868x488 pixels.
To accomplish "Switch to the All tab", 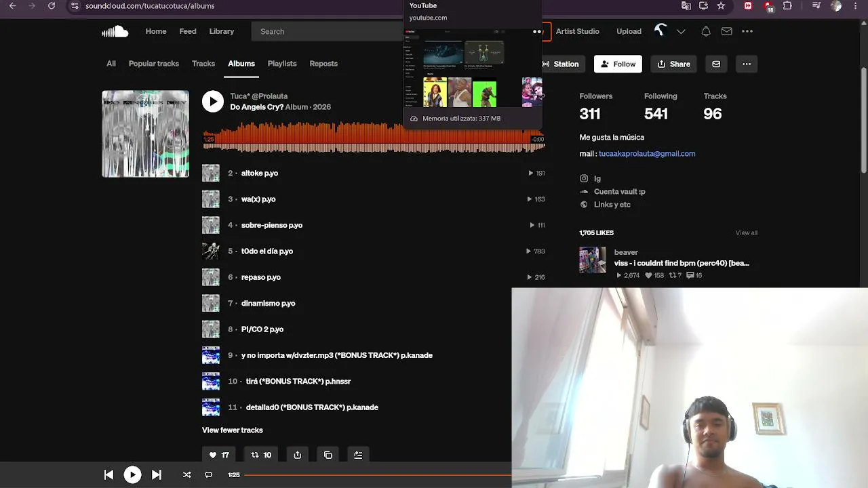I will [111, 64].
